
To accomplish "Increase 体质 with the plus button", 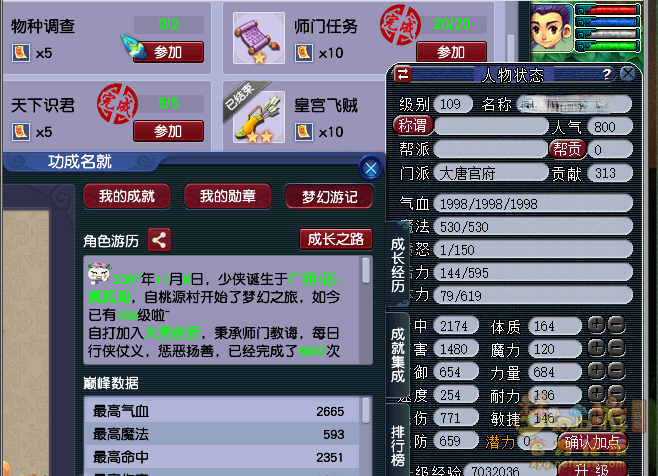I will [x=597, y=325].
